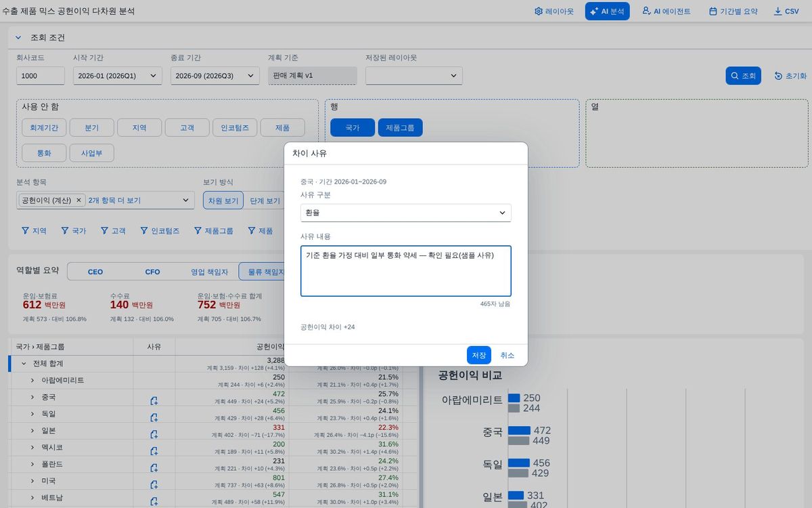Select the 통화 dimension chip
This screenshot has width=812, height=508.
(44, 152)
